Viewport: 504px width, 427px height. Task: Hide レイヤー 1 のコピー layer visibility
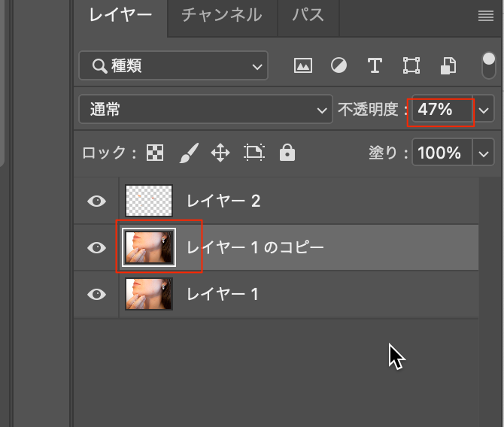[x=97, y=247]
